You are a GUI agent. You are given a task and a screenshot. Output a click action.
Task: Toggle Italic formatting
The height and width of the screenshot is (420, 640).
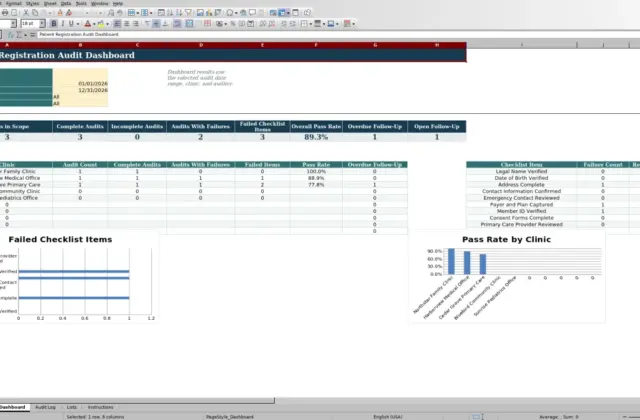click(x=62, y=24)
